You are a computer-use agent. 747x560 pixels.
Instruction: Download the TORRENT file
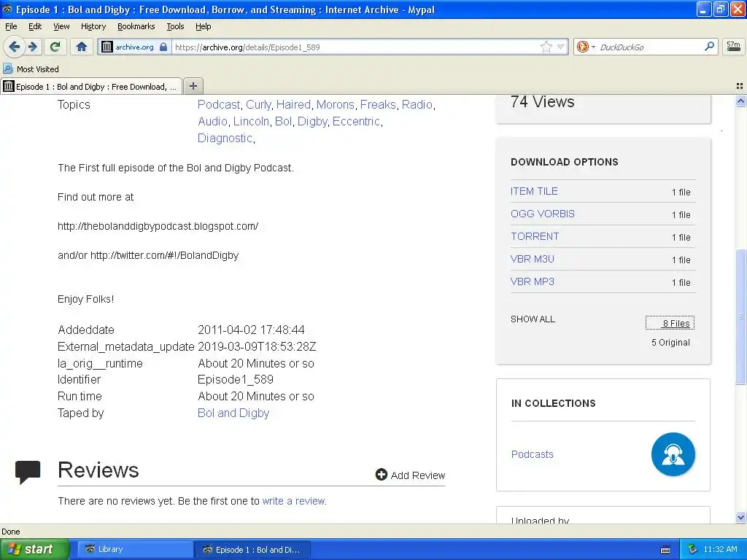pos(535,236)
